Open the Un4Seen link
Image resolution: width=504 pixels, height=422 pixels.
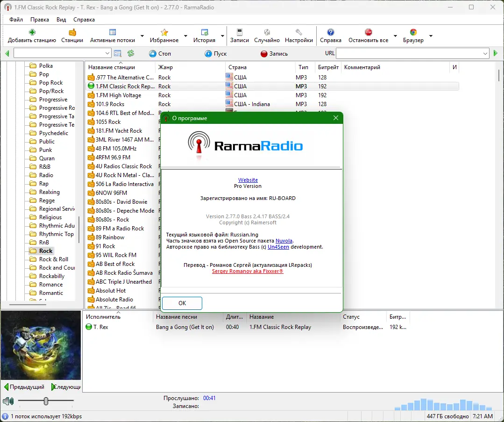(x=278, y=247)
